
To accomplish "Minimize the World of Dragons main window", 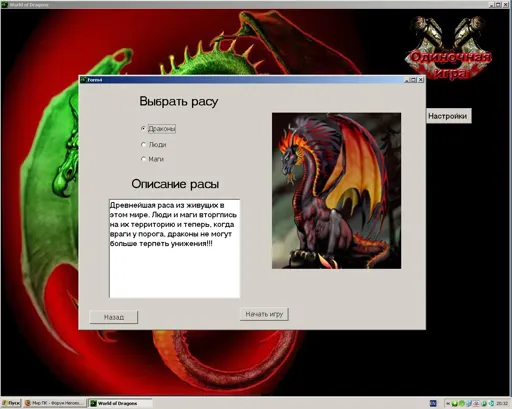I will (492, 5).
